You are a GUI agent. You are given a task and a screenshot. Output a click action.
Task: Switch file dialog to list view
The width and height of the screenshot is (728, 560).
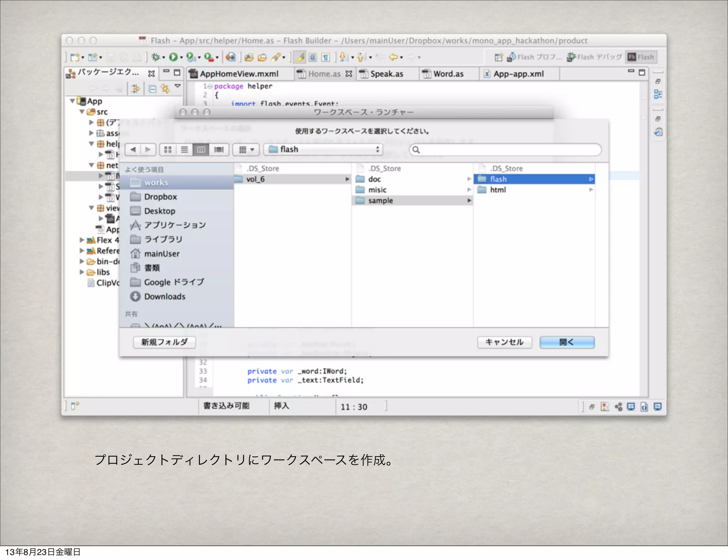pyautogui.click(x=184, y=150)
